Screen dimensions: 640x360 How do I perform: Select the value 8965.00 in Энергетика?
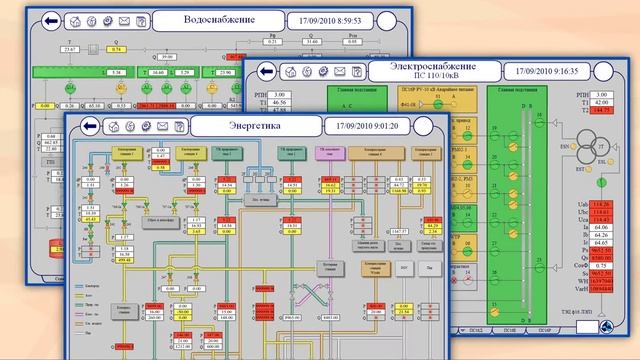[x=292, y=317]
